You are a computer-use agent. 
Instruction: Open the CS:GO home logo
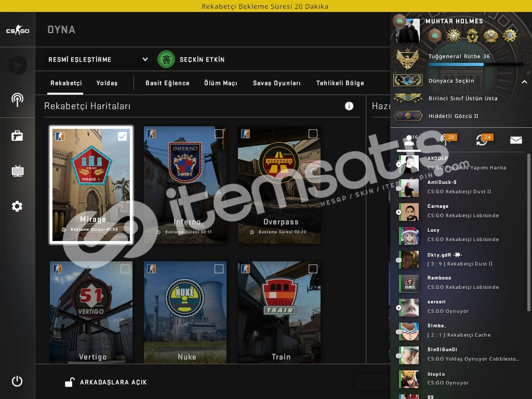coord(18,30)
